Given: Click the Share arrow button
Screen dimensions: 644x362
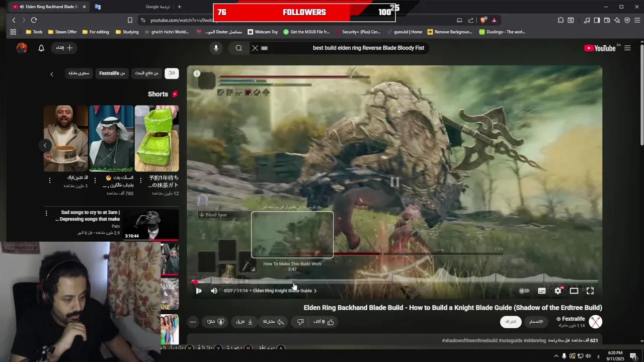Looking at the screenshot, I should 274,322.
